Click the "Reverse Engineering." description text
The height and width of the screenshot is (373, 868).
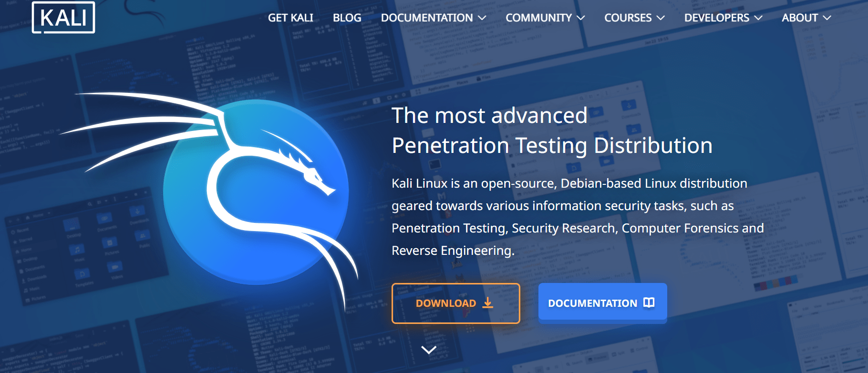453,251
